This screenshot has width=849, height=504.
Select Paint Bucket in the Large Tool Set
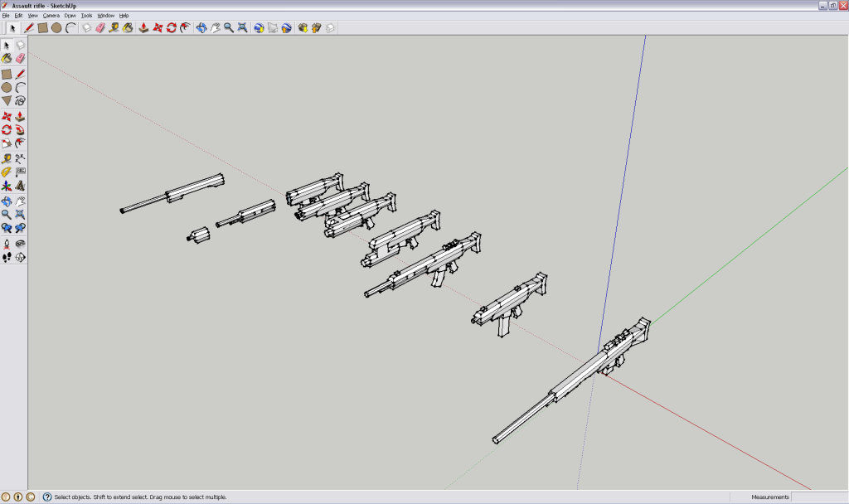[x=7, y=58]
